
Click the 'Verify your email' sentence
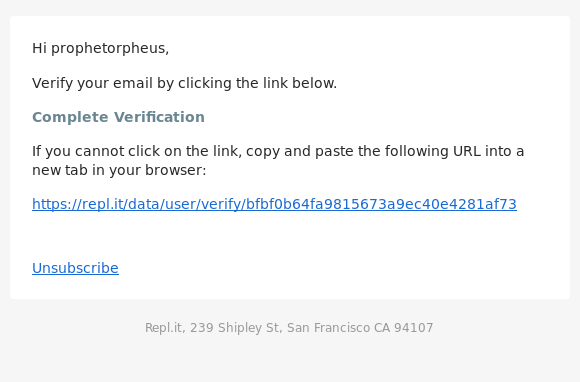[x=185, y=83]
